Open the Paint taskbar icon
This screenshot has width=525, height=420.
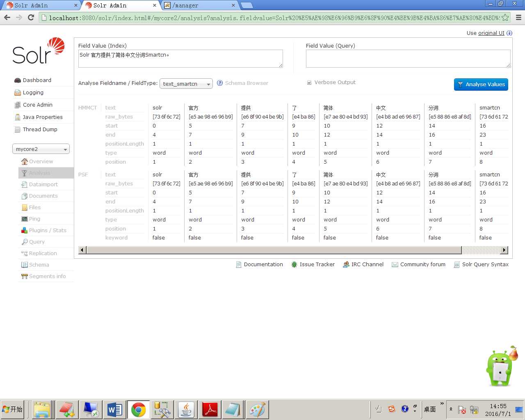pos(257,410)
